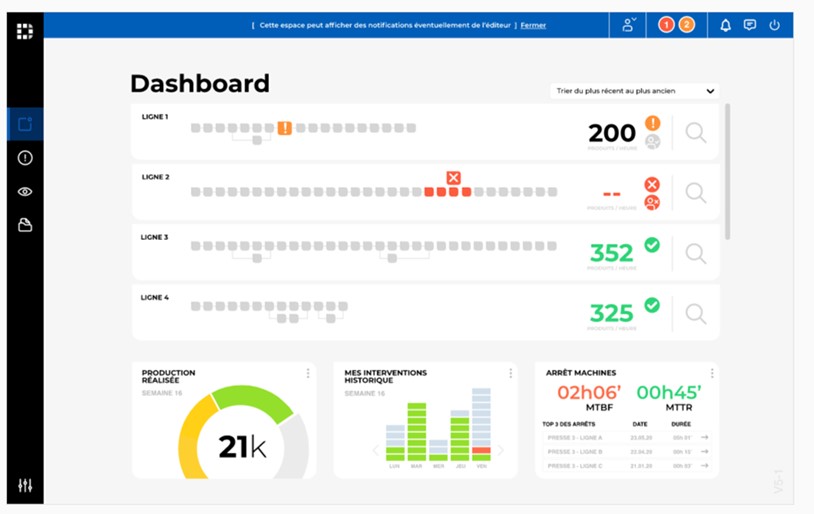Open Production Réalisée card options menu

(308, 373)
